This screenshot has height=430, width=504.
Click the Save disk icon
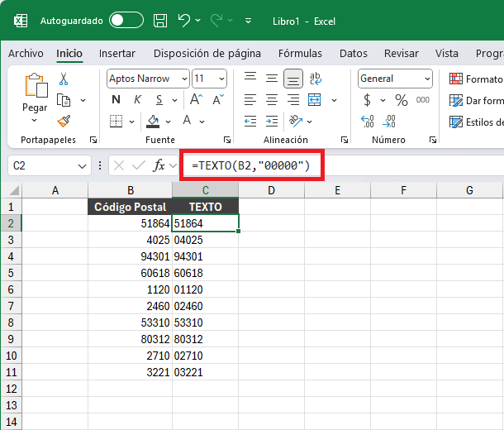(x=160, y=21)
